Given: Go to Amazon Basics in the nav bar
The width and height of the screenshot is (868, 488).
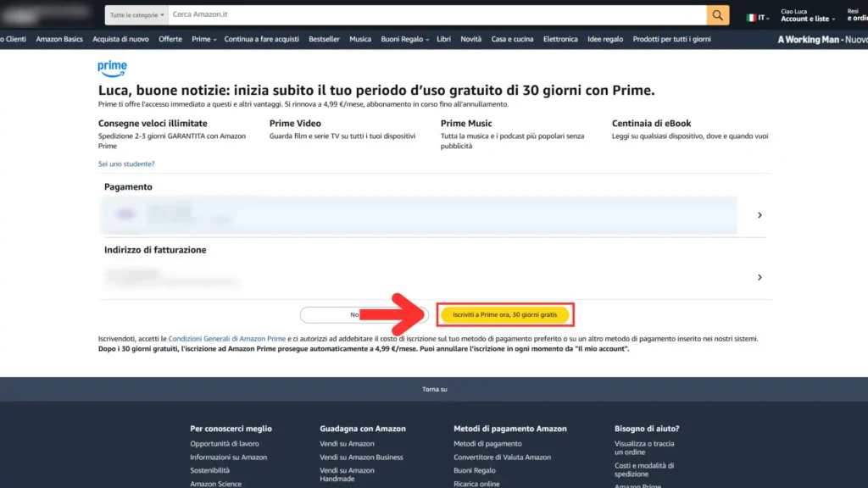Looking at the screenshot, I should (59, 39).
